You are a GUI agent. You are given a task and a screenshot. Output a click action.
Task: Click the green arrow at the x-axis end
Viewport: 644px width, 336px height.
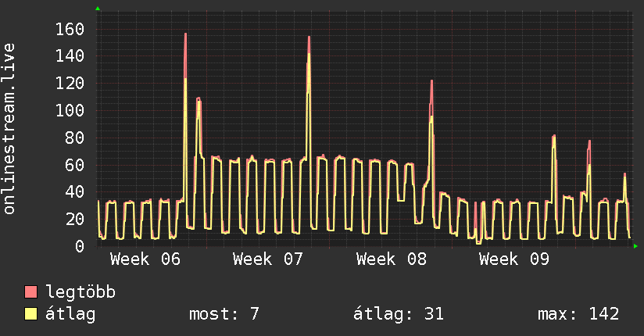click(x=635, y=246)
